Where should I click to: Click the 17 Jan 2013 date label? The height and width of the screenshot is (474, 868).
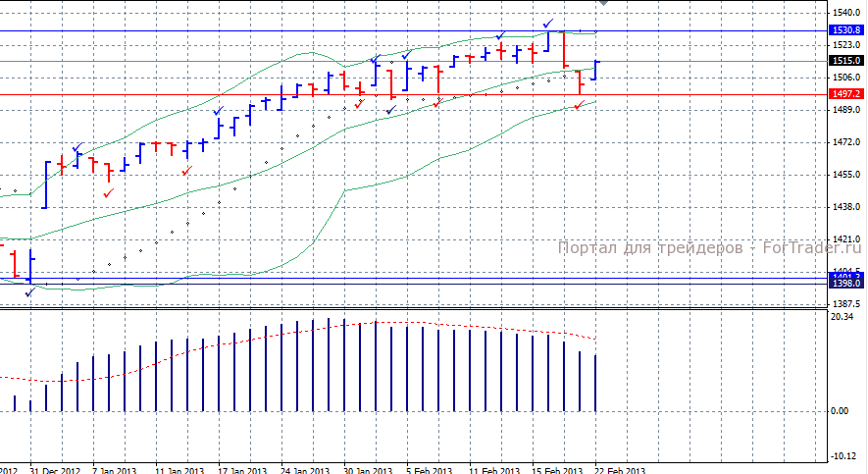click(242, 470)
